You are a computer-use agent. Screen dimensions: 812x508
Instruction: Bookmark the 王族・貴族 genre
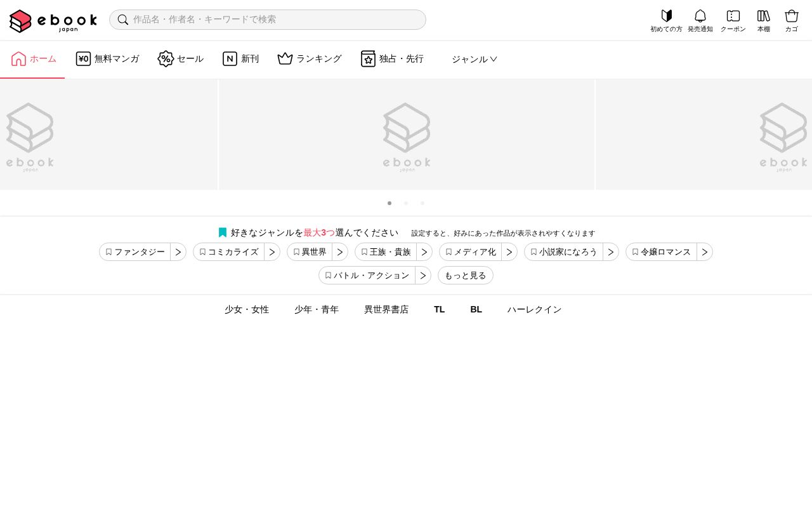click(386, 252)
